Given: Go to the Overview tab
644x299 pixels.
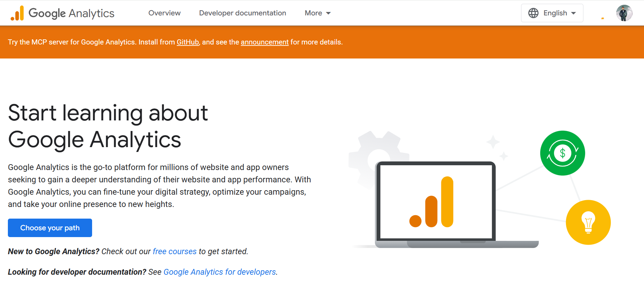Looking at the screenshot, I should click(164, 13).
